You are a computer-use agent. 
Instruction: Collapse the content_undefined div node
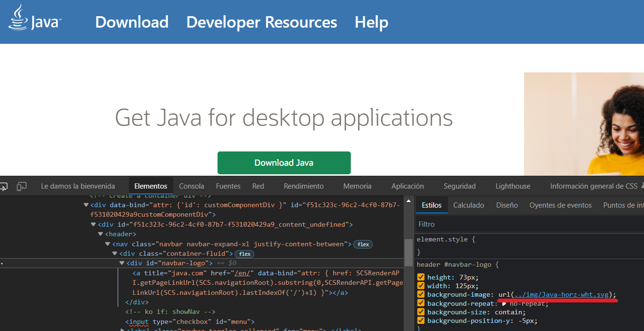(x=94, y=224)
